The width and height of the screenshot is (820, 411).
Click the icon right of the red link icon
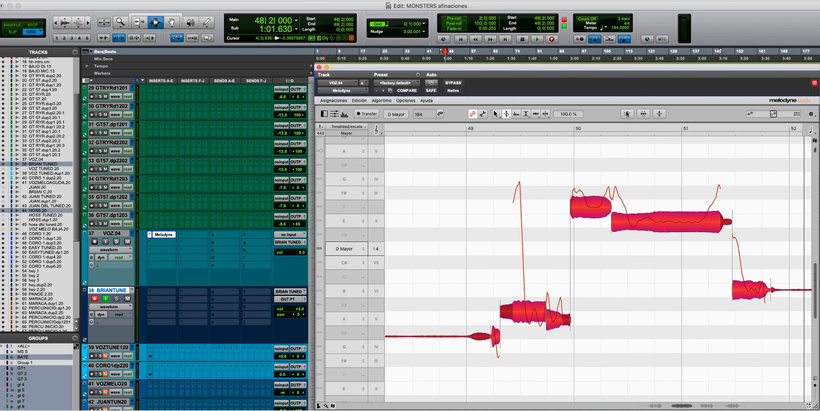click(483, 113)
